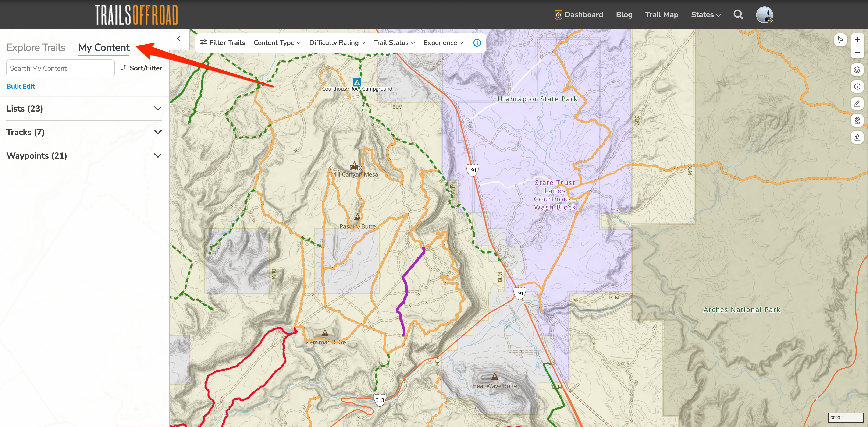Click the Arches National Park label
This screenshot has width=868, height=427.
coord(742,310)
